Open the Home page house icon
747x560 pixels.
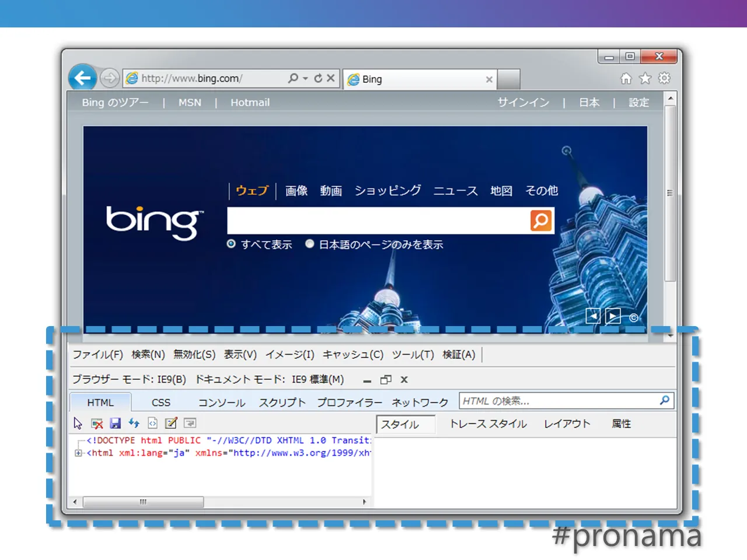[626, 78]
